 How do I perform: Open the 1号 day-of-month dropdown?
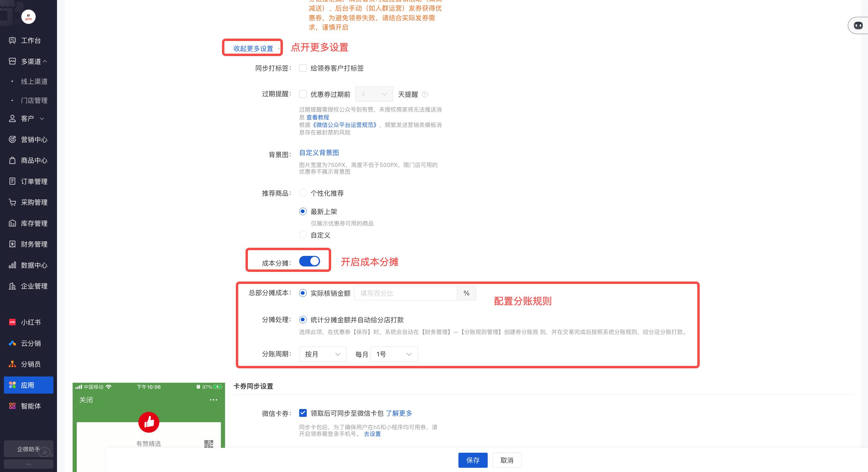394,354
